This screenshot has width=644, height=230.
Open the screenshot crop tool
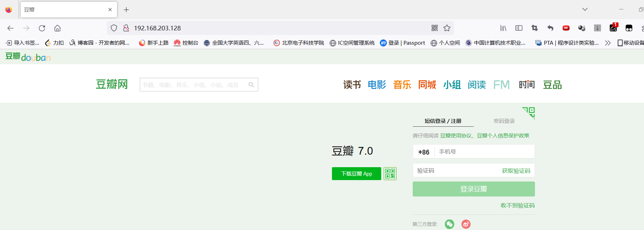(535, 28)
